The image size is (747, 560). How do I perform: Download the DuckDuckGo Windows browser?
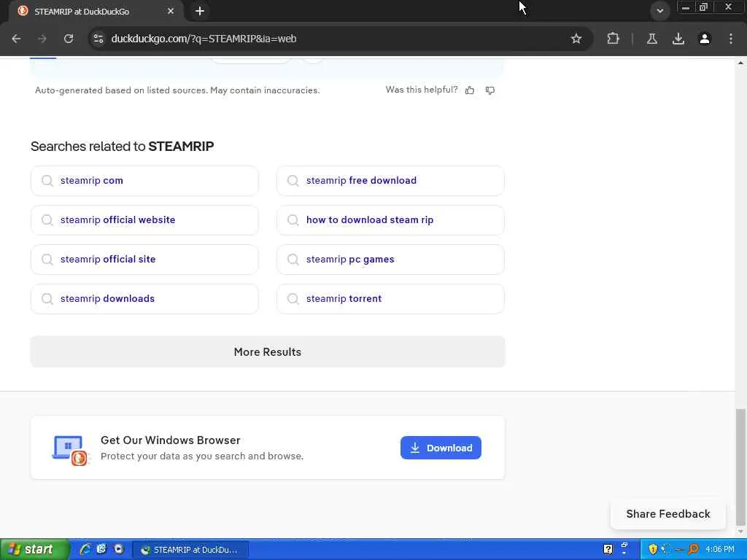point(441,448)
